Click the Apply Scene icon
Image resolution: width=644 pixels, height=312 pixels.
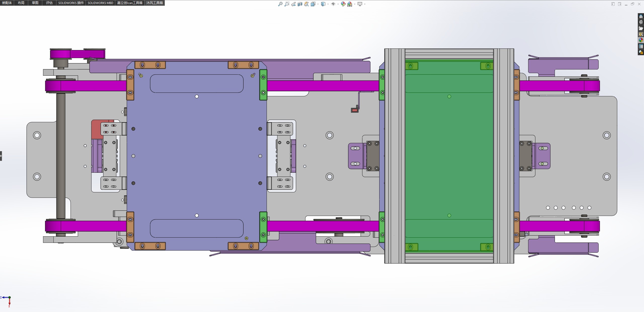(x=350, y=4)
